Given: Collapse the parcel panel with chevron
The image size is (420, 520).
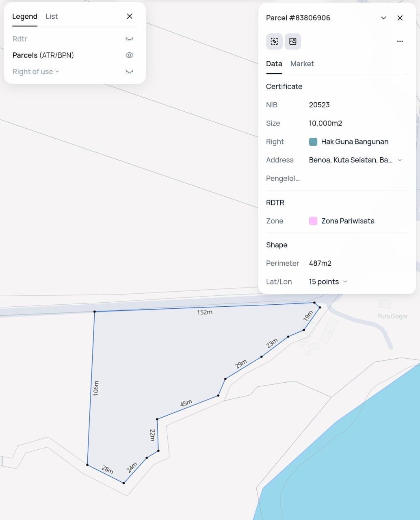Looking at the screenshot, I should [383, 18].
